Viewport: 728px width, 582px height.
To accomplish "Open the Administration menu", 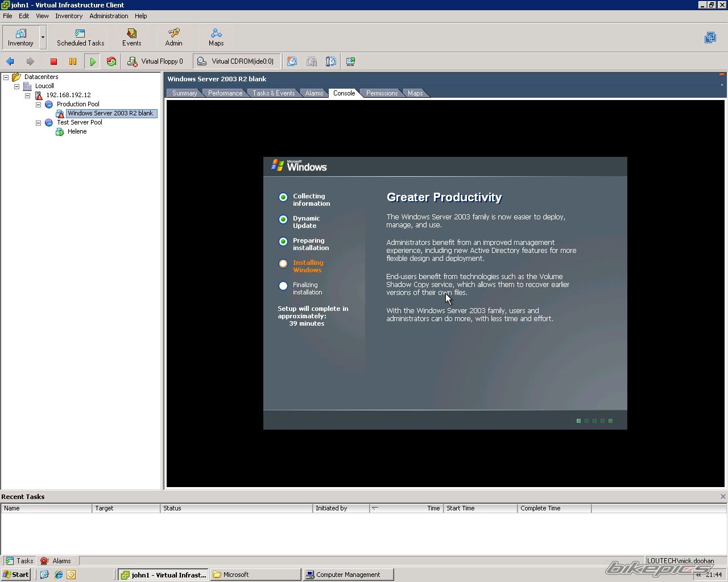I will click(108, 16).
